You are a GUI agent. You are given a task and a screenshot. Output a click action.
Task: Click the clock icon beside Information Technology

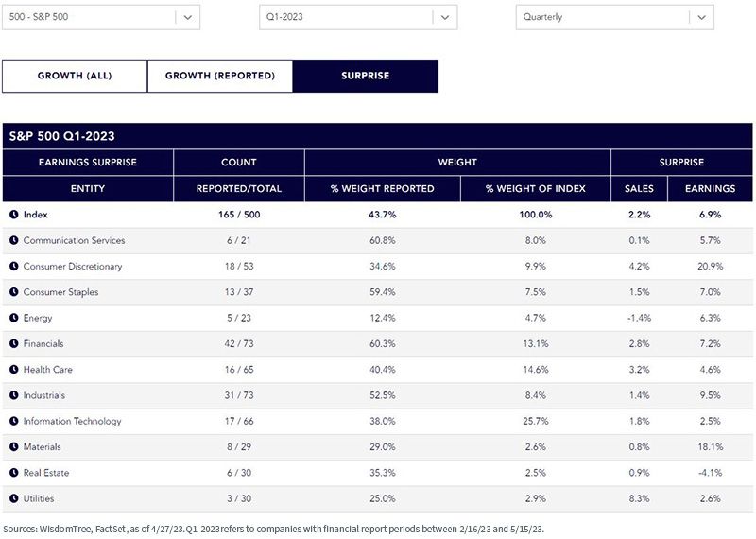coord(13,421)
